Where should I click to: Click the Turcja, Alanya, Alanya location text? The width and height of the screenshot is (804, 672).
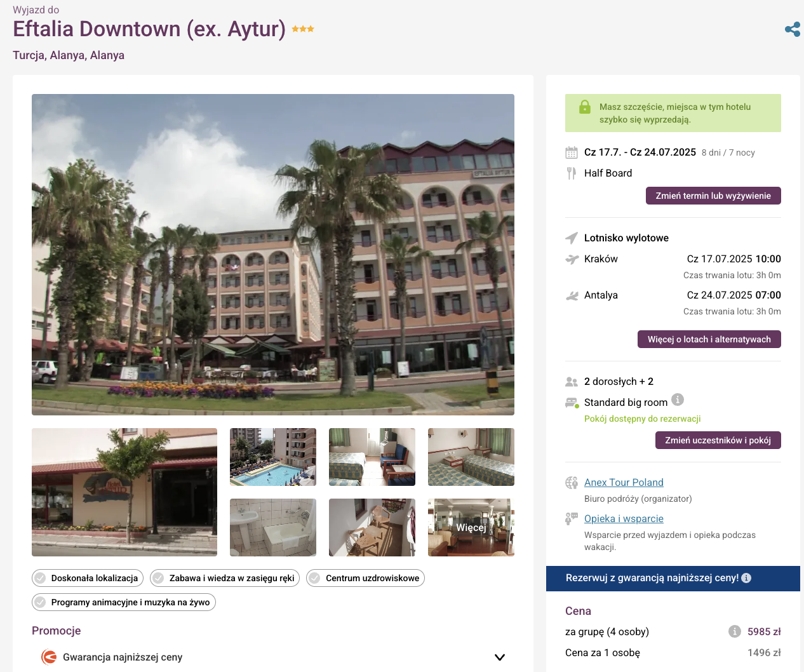(x=69, y=55)
